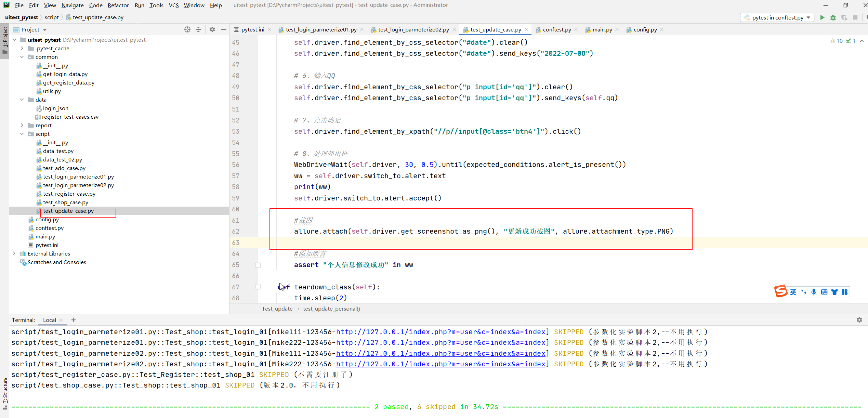Open Terminal settings gear icon

859,320
